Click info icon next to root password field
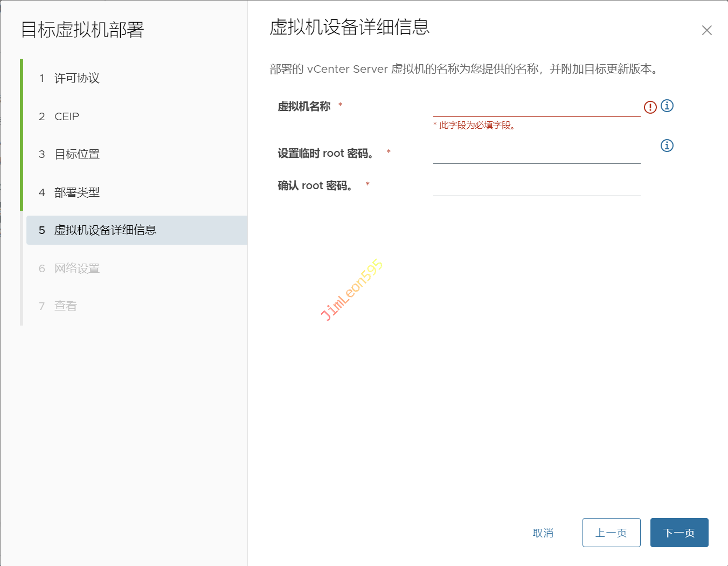 click(667, 146)
